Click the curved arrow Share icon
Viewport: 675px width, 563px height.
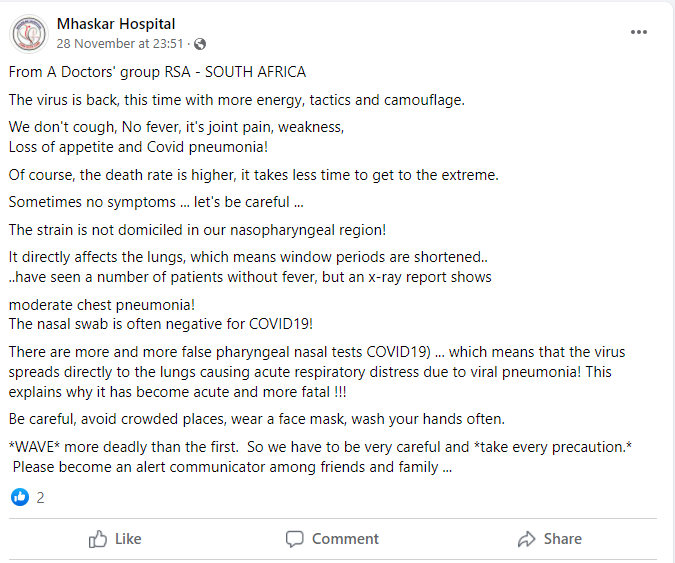(527, 539)
